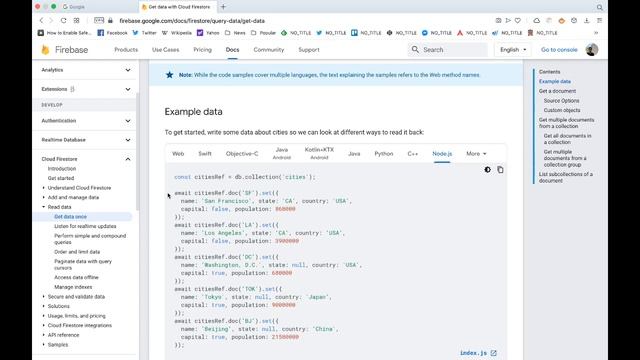Show more bookmarks with double chevron
This screenshot has width=640, height=360.
[596, 33]
